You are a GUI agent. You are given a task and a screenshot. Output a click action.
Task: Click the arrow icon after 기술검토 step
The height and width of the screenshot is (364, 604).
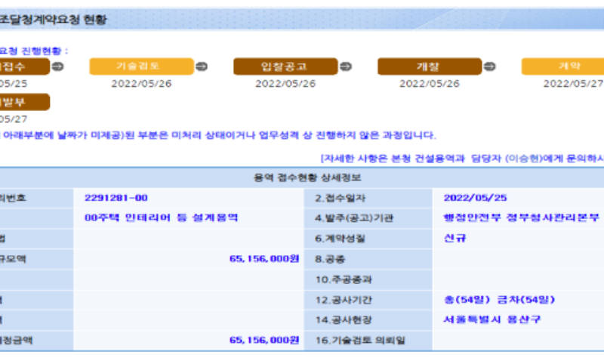tap(201, 66)
